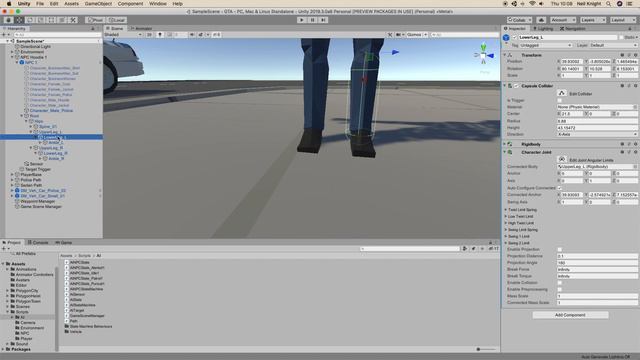The image size is (640, 360).
Task: Click the Inspector panel lock icon
Action: click(630, 29)
